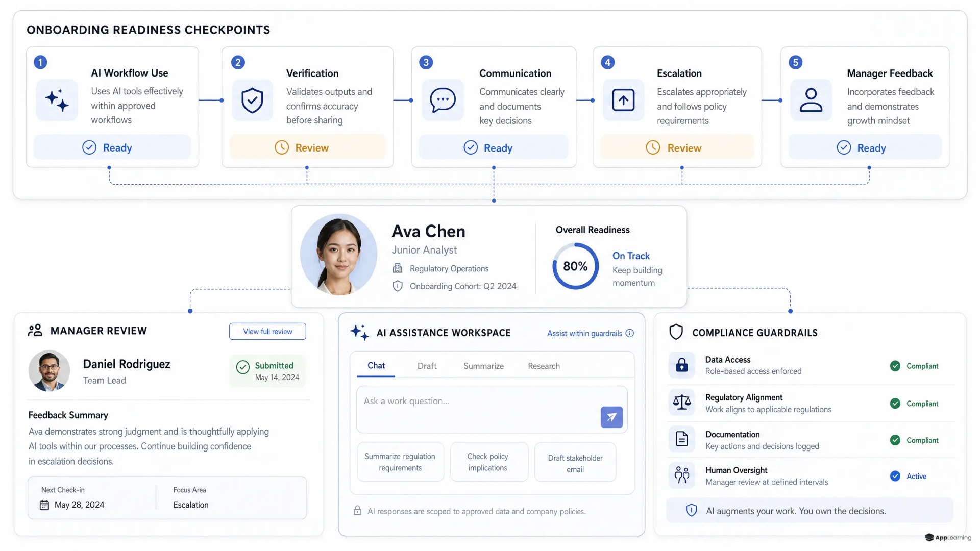Select Draft stakeholder email suggestion

coord(575,462)
